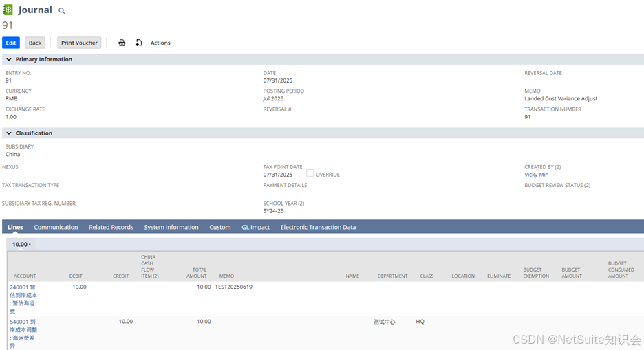Open account link 540001 到岸成本调整
This screenshot has height=350, width=644.
pyautogui.click(x=23, y=333)
